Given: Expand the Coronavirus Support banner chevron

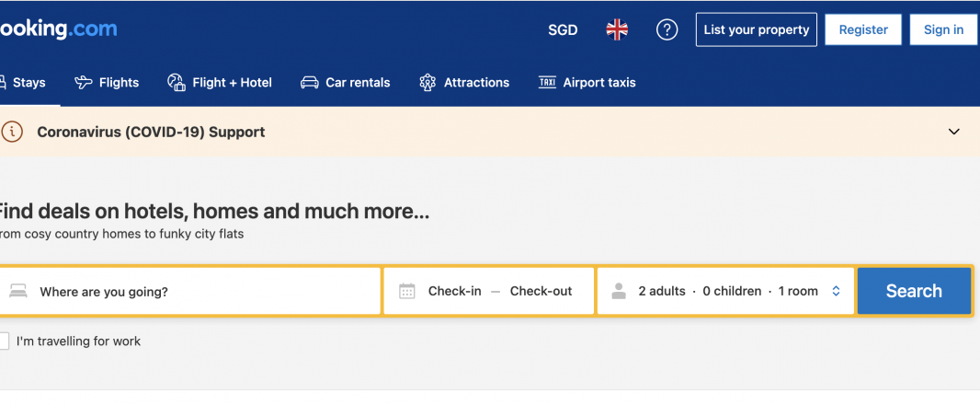Looking at the screenshot, I should 953,132.
